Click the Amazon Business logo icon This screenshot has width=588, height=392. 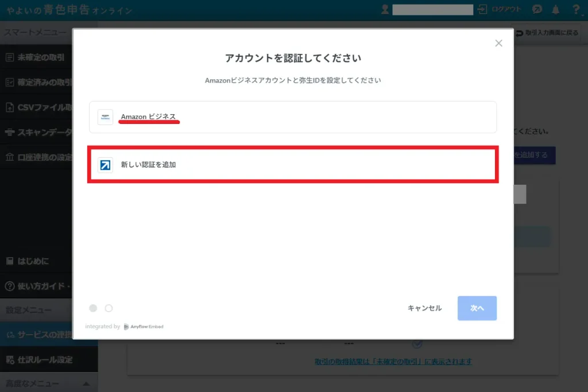point(106,117)
